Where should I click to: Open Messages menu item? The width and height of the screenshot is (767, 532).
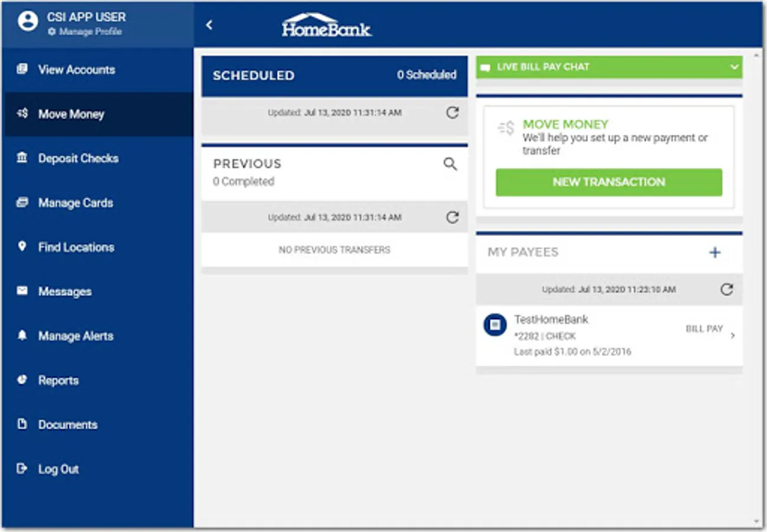click(99, 291)
